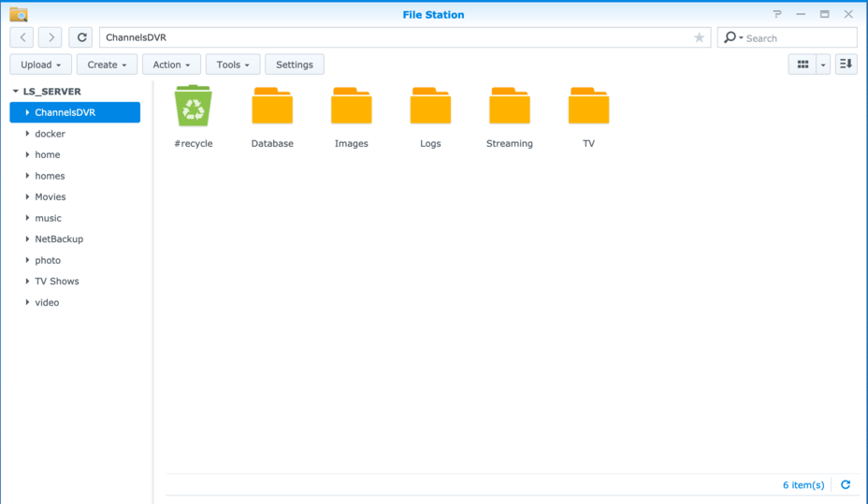The width and height of the screenshot is (868, 504).
Task: Click the LS_SERVER label
Action: click(52, 92)
